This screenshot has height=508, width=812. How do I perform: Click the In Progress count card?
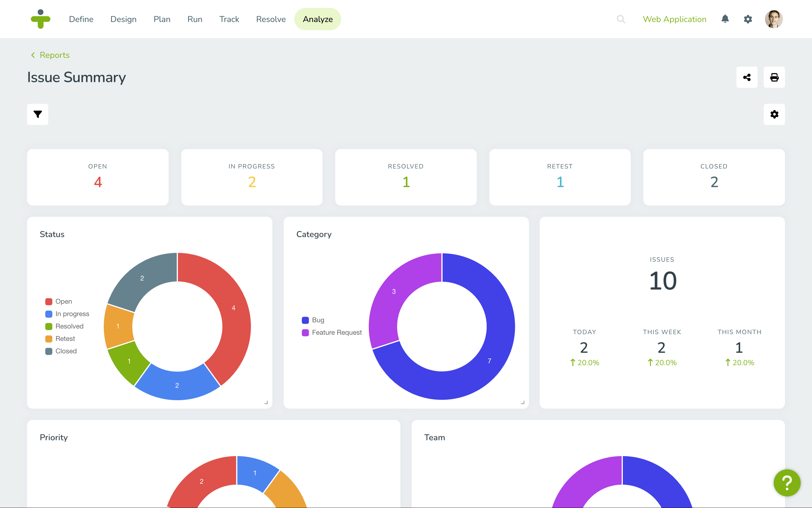[252, 177]
